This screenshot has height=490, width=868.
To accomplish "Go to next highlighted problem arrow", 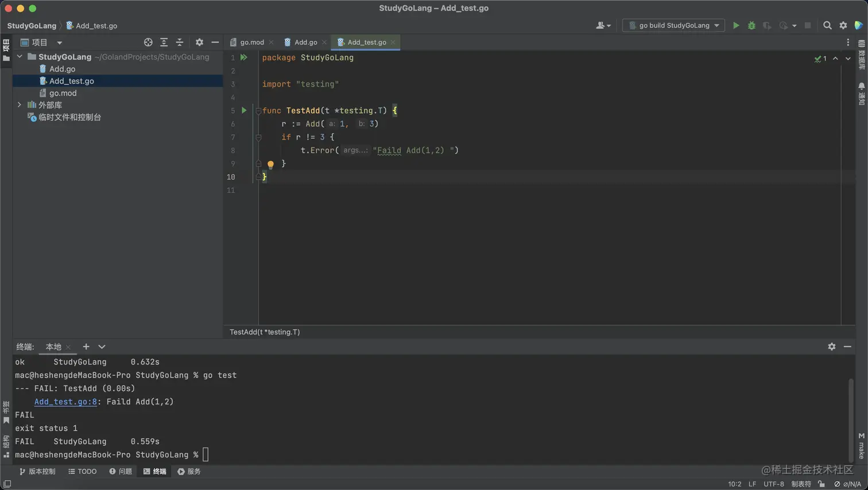I will (848, 59).
